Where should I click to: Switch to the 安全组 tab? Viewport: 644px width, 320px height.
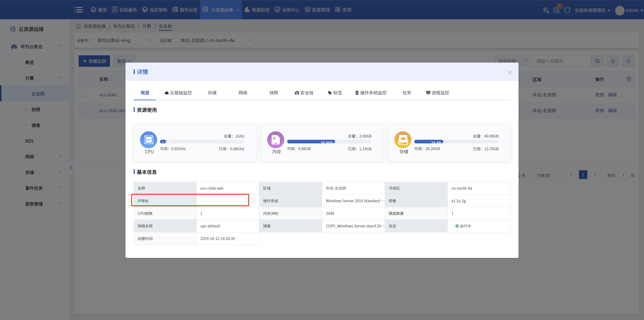304,93
